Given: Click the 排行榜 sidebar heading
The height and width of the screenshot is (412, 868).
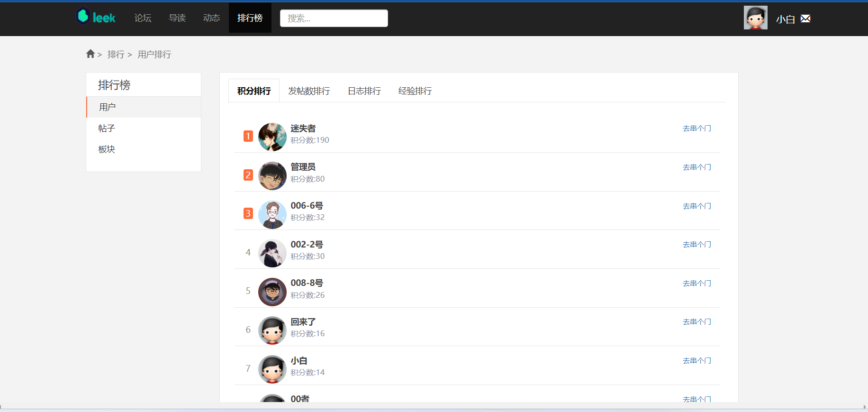Looking at the screenshot, I should click(114, 85).
